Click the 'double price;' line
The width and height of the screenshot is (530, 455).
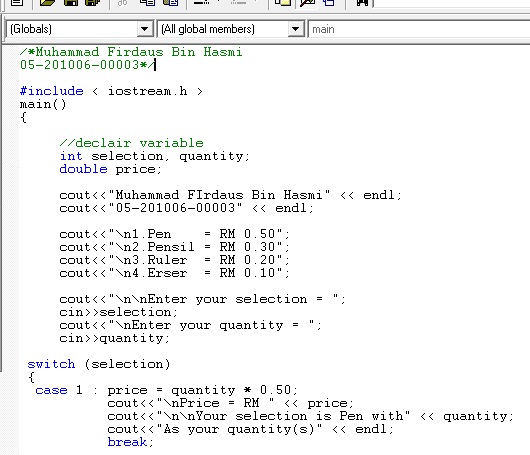pos(111,169)
